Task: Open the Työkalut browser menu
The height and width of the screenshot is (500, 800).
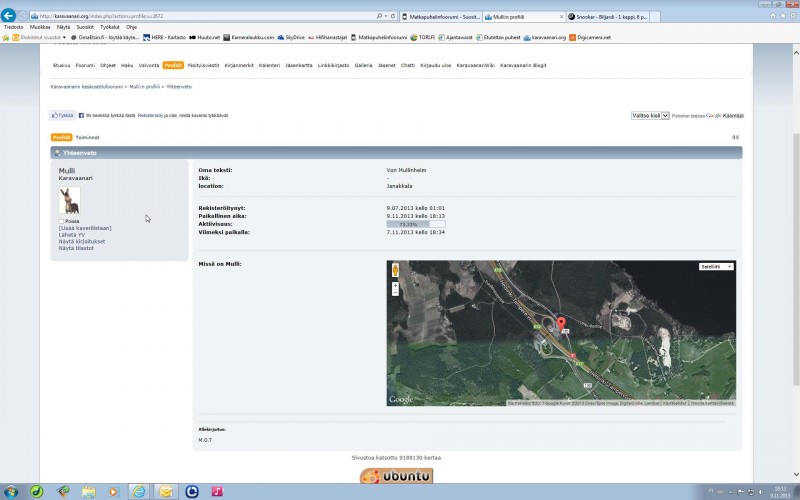Action: click(x=110, y=27)
